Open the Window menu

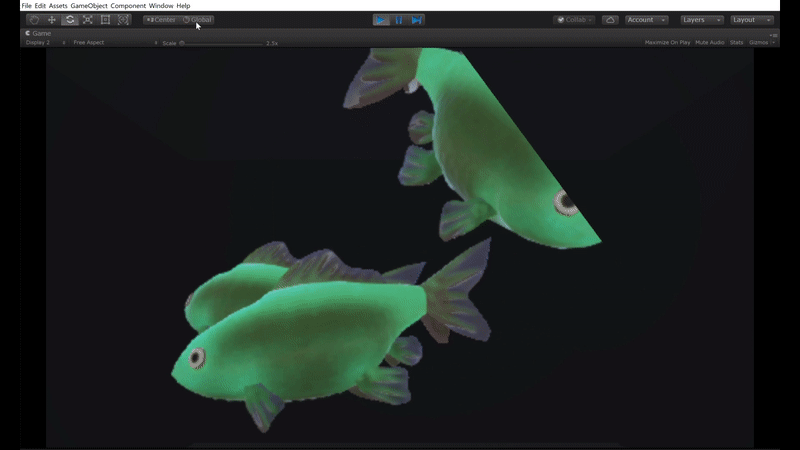pyautogui.click(x=161, y=6)
